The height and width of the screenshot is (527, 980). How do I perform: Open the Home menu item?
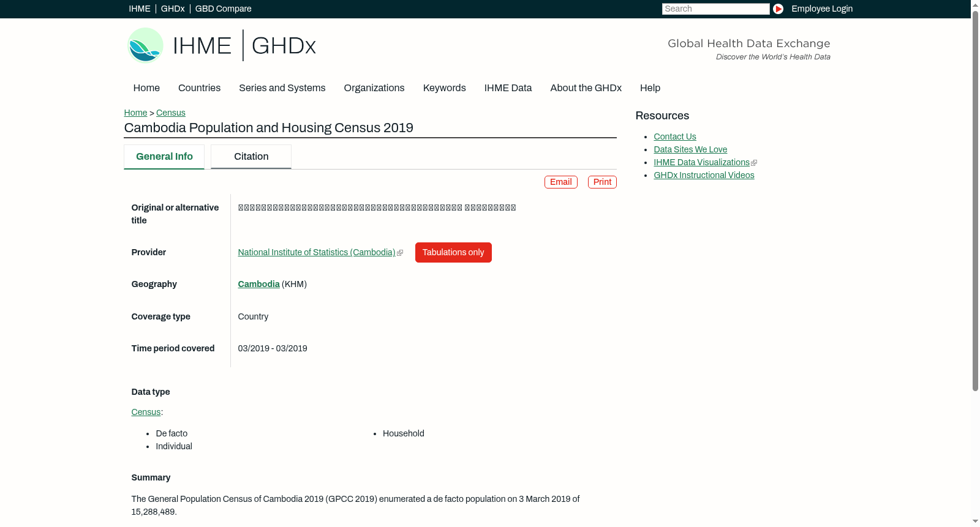[146, 88]
